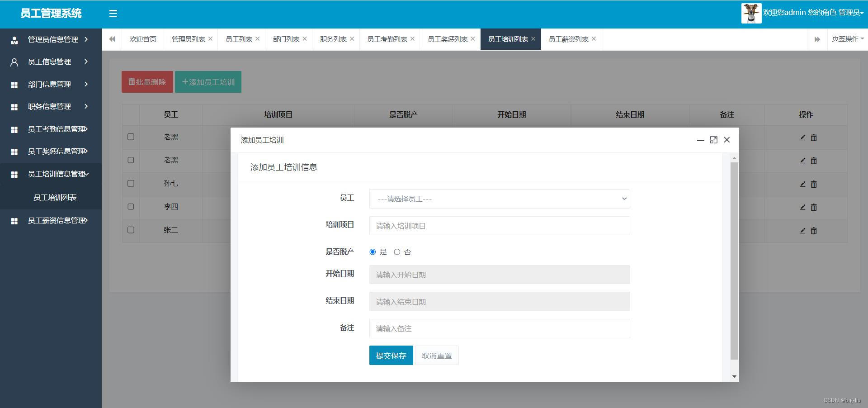Click the 取消重置 button

436,356
